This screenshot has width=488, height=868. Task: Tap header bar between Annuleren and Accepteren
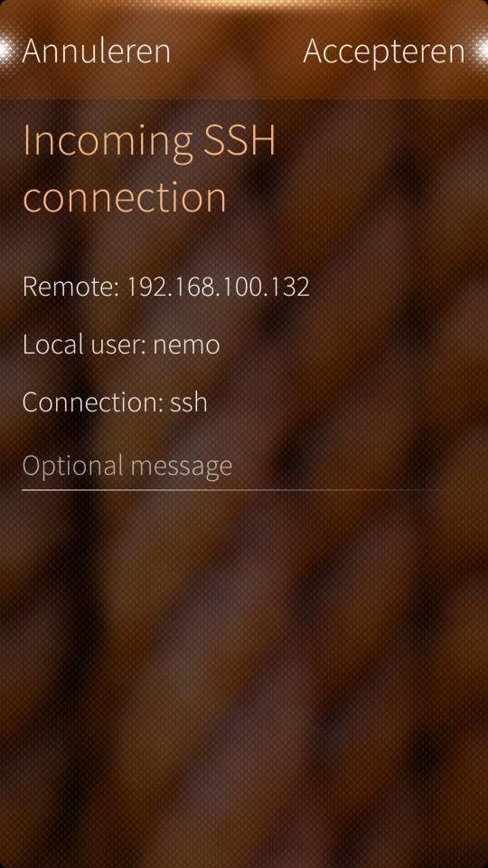pos(237,51)
